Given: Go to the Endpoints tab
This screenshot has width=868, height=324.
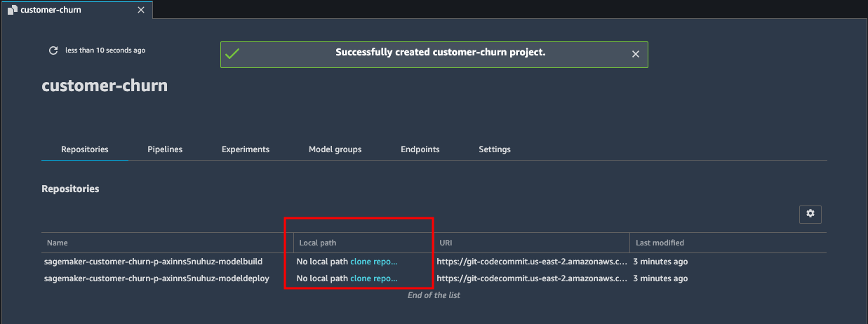Looking at the screenshot, I should (420, 149).
